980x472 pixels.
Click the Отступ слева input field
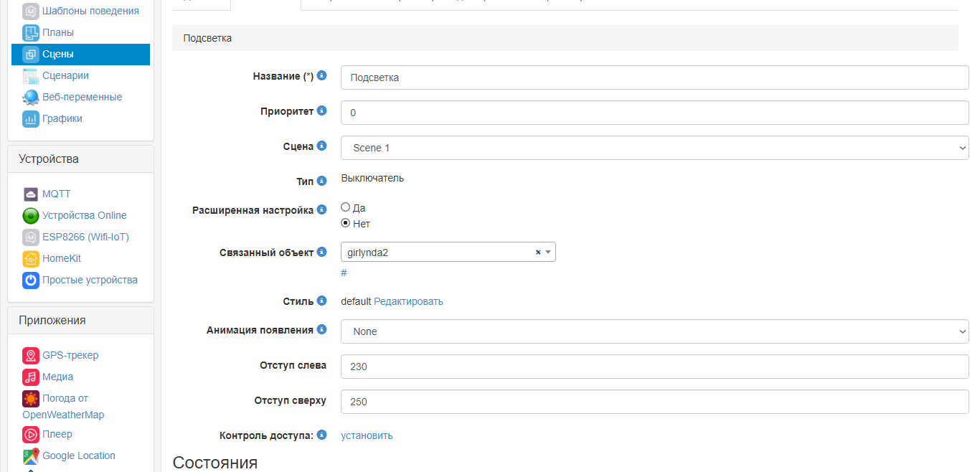[654, 367]
